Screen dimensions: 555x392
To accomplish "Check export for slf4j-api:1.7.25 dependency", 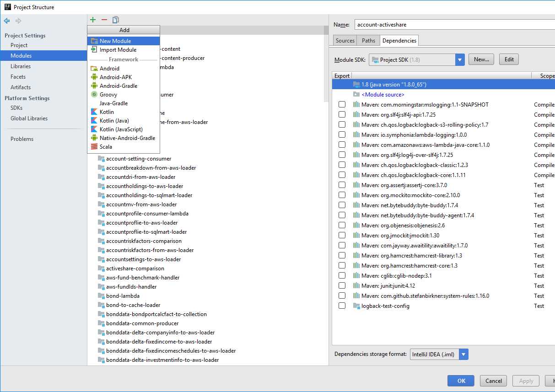I will pos(342,115).
